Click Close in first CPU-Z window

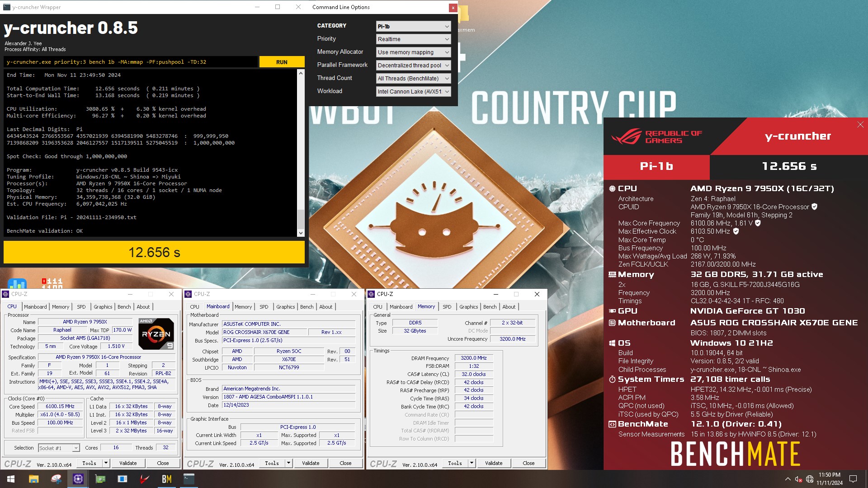(163, 463)
